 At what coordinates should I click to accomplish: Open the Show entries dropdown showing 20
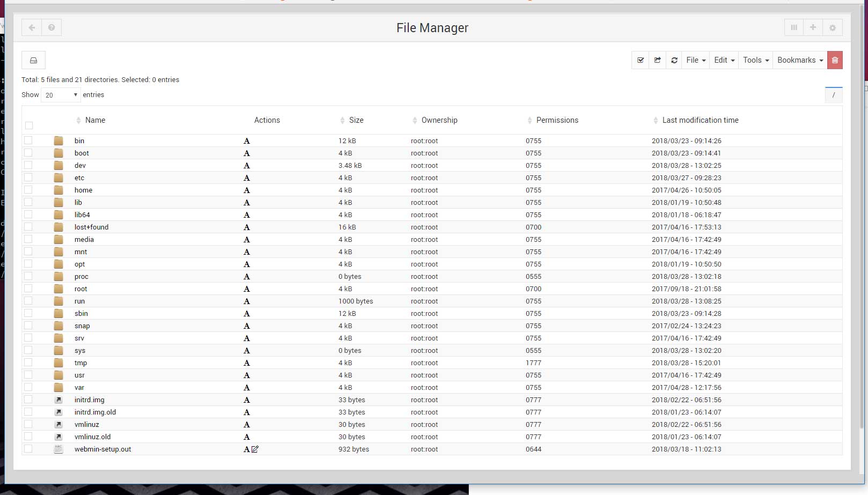(60, 94)
